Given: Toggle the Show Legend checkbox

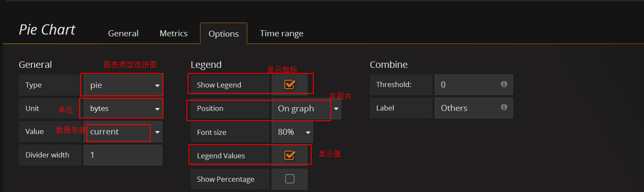Looking at the screenshot, I should click(x=289, y=84).
